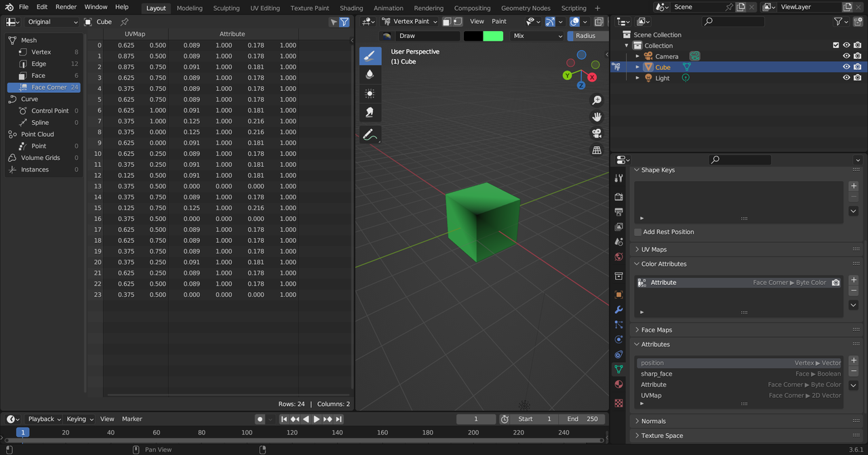Select the Annotate tool icon

pyautogui.click(x=370, y=135)
